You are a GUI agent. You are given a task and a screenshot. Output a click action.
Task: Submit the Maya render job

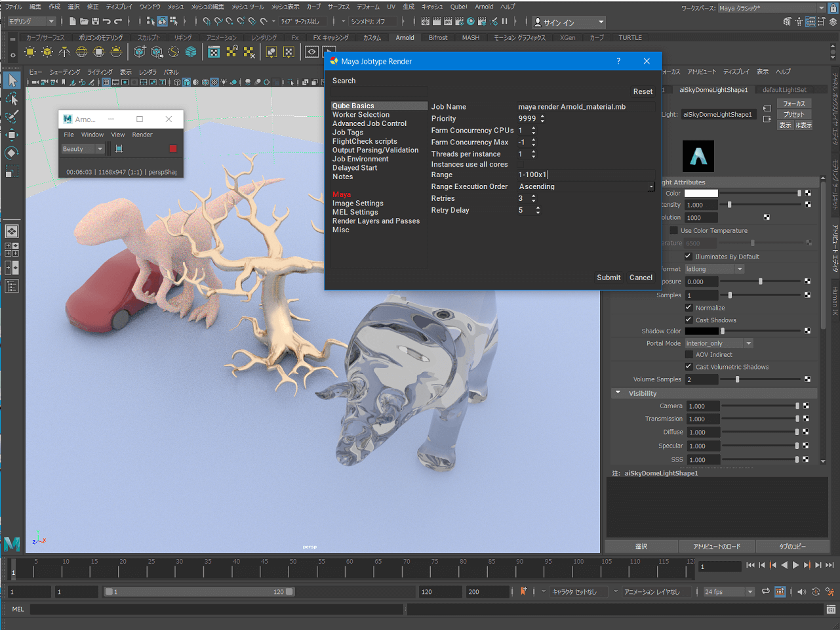(x=608, y=278)
